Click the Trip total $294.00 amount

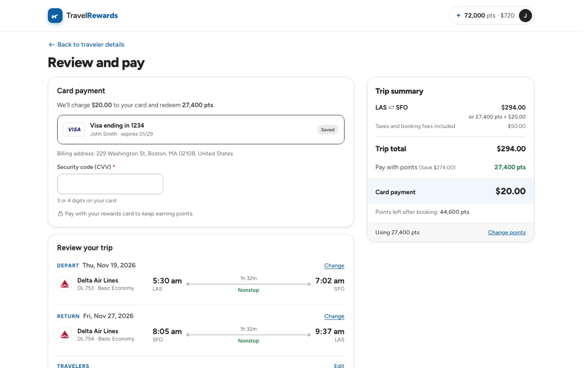[x=511, y=149]
